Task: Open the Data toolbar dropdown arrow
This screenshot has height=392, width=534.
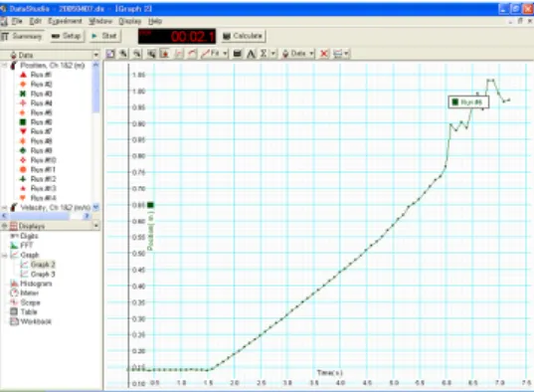Action: [311, 54]
